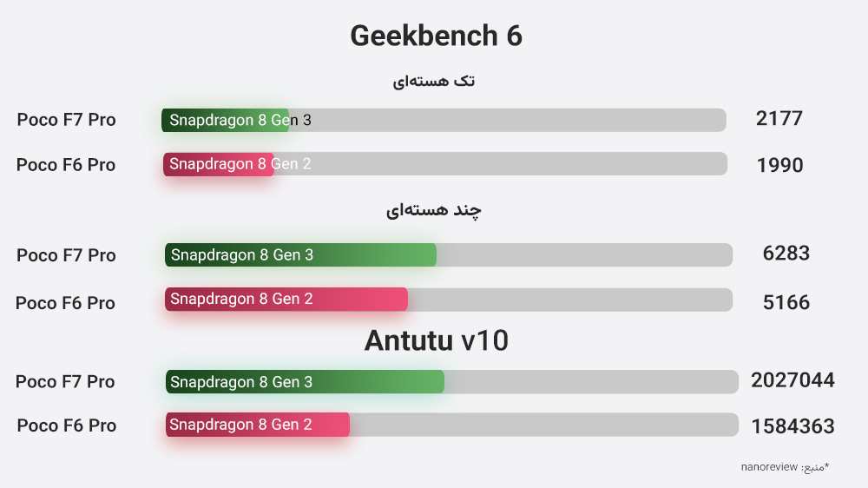Click the Poco F7 Pro label in Antutu section
The image size is (868, 488).
(65, 382)
